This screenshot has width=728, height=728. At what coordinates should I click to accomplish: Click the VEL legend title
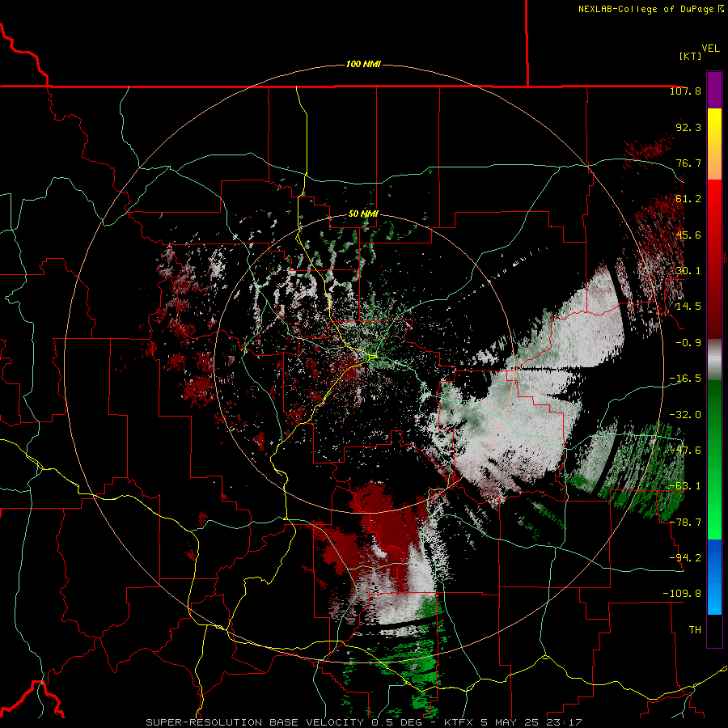[x=710, y=49]
